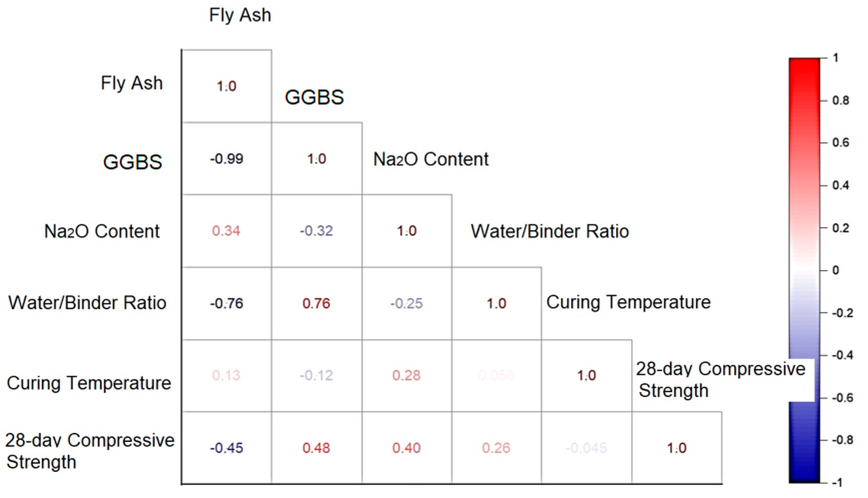Screen dimensions: 868x498
Task: Select the 0.34 correlation cell
Action: 226,231
